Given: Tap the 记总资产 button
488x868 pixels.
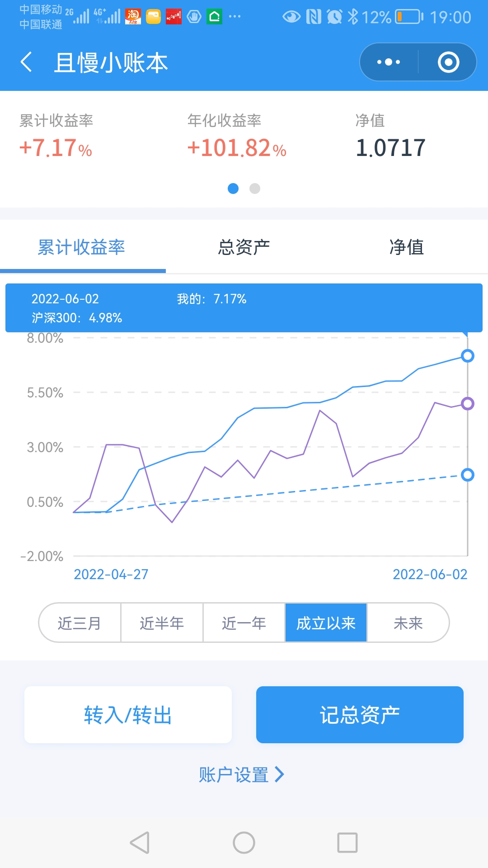Looking at the screenshot, I should [360, 715].
